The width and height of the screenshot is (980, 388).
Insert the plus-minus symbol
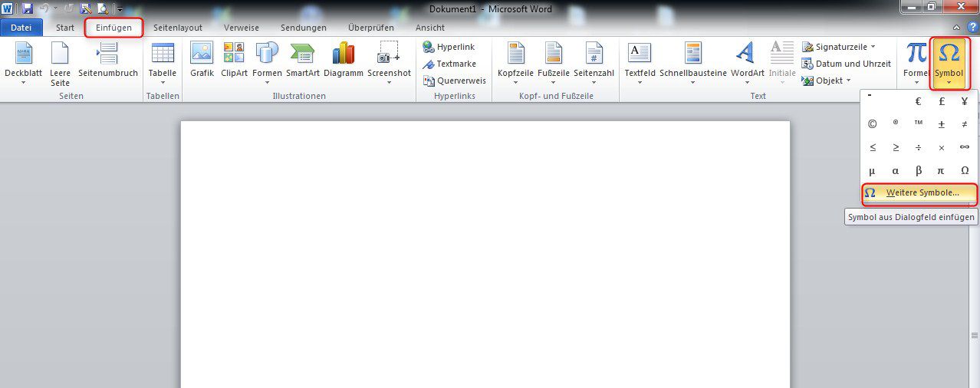(941, 124)
